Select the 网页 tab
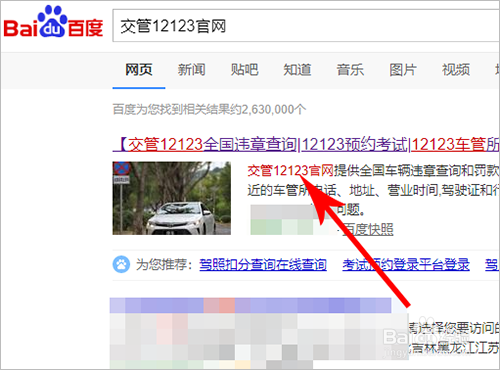 click(139, 70)
